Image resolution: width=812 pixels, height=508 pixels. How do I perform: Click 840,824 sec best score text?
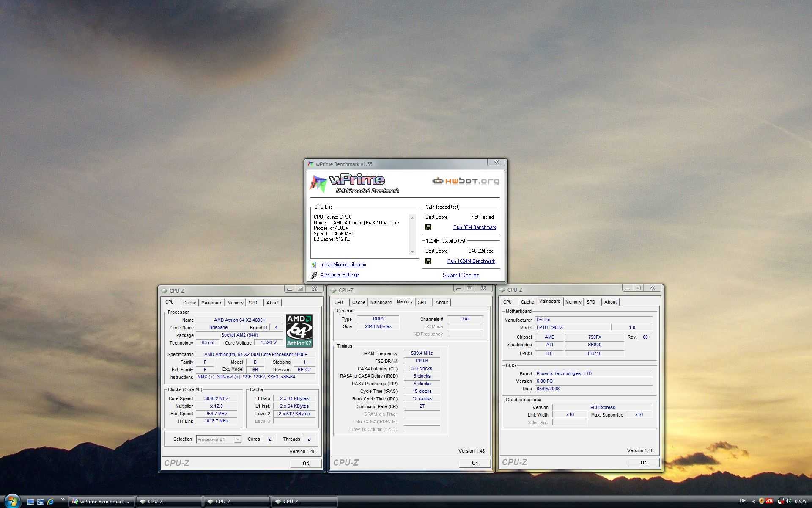(481, 251)
